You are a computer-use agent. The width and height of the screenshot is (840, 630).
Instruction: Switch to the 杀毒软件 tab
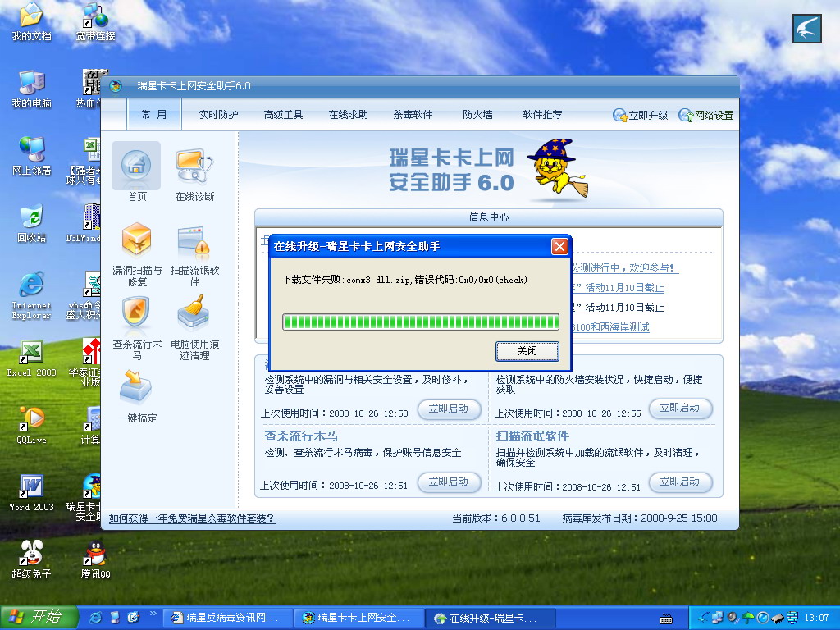pyautogui.click(x=413, y=115)
